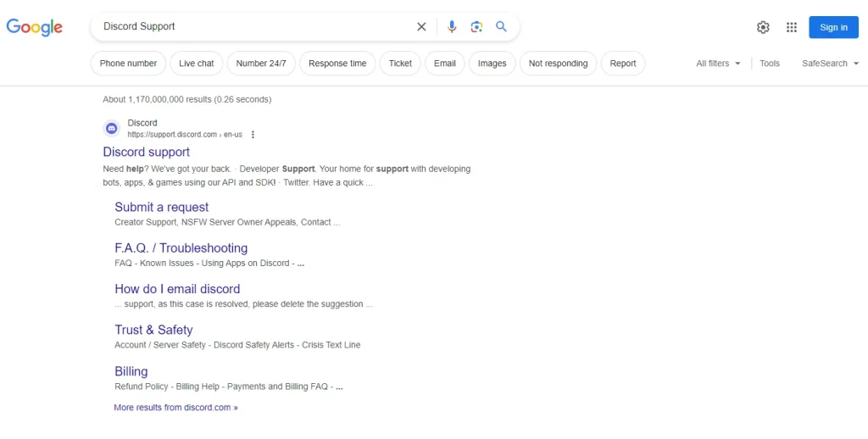Expand the SafeSearch dropdown
The image size is (868, 439).
click(831, 63)
